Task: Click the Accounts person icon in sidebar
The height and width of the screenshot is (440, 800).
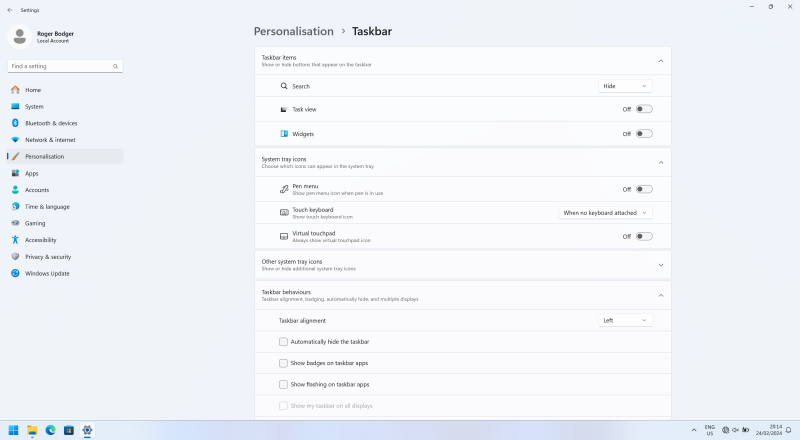Action: pos(15,190)
